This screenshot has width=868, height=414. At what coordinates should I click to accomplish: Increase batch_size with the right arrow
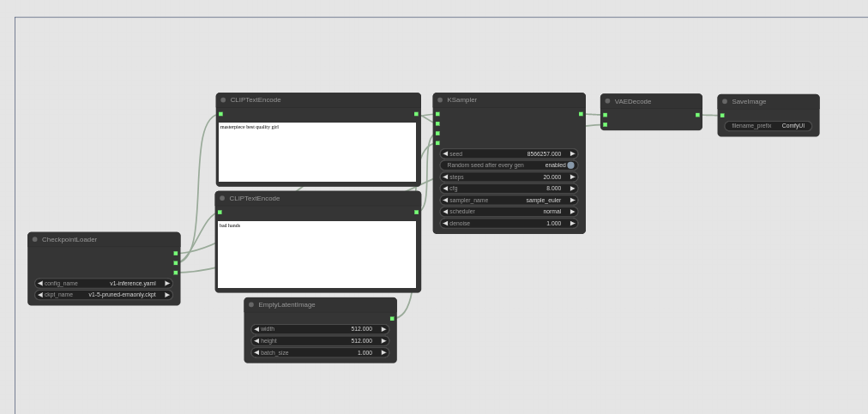383,352
